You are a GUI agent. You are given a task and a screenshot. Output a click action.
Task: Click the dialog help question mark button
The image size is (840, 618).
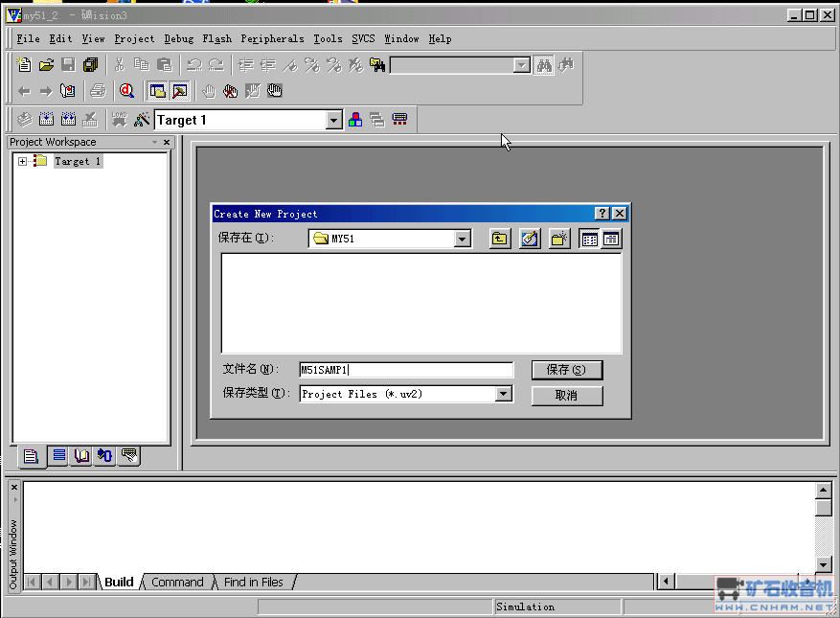pos(602,214)
